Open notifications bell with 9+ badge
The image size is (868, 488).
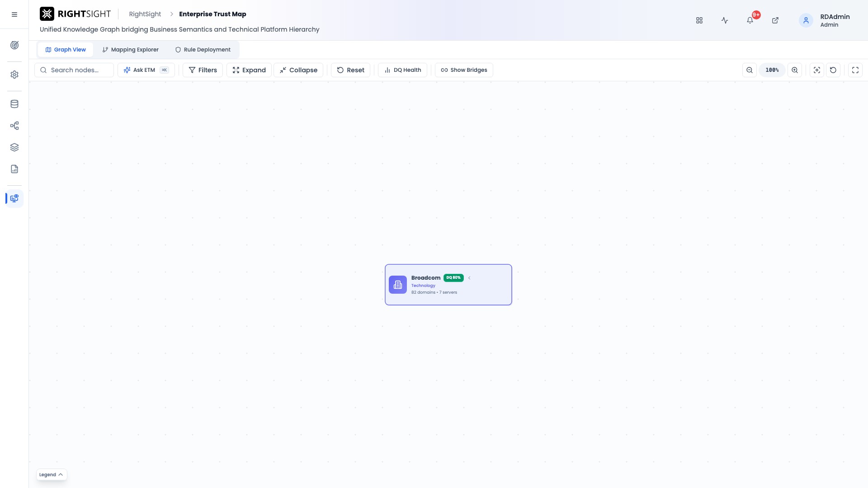[x=750, y=20]
